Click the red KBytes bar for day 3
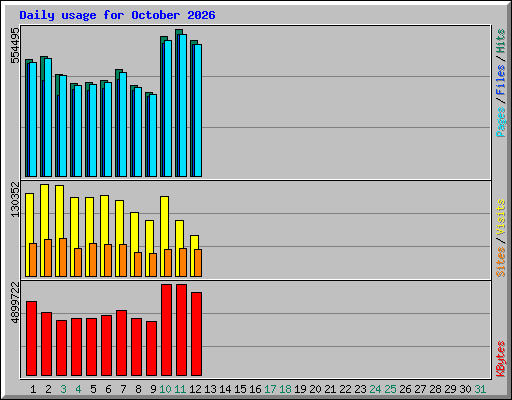 click(61, 348)
